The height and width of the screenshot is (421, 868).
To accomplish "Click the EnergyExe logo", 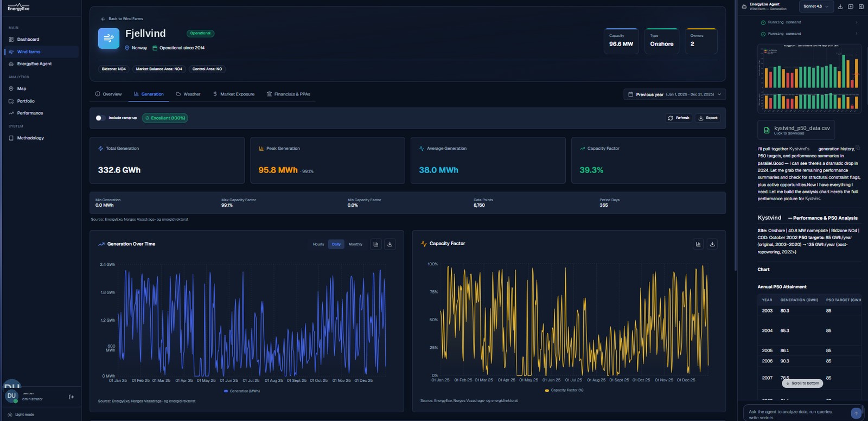I will pos(18,8).
